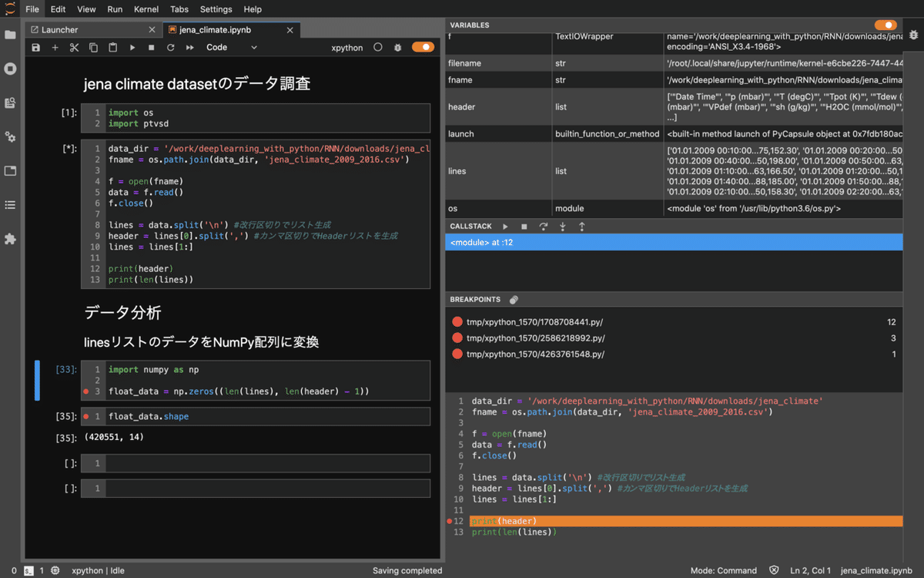924x578 pixels.
Task: Open the extension manager puzzle icon
Action: tap(9, 239)
